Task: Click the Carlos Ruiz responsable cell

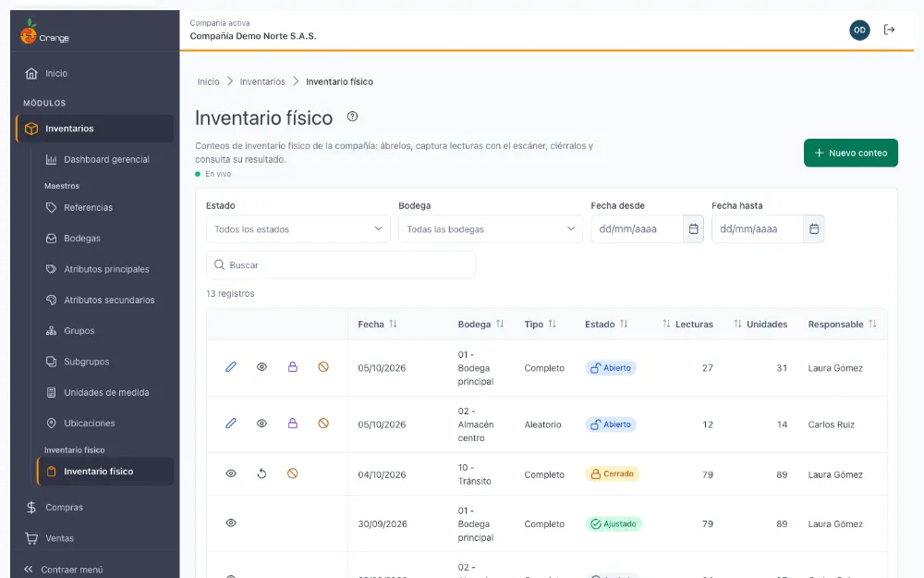Action: click(831, 424)
